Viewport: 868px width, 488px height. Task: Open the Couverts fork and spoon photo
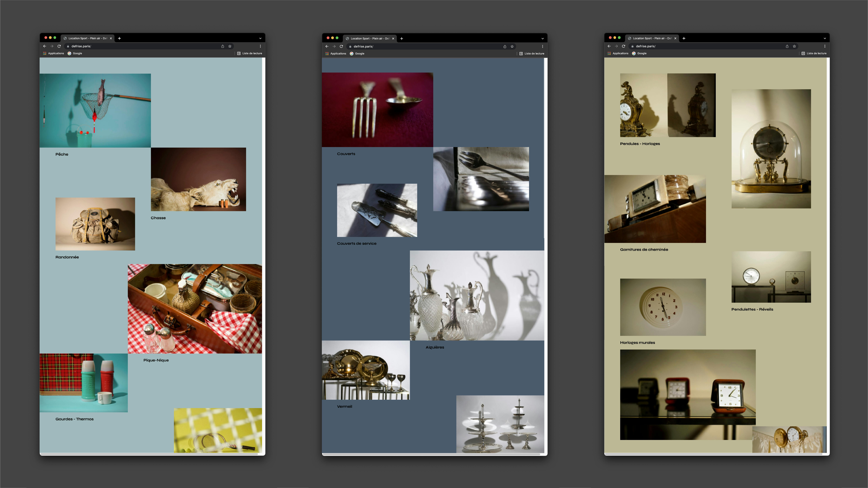[377, 110]
